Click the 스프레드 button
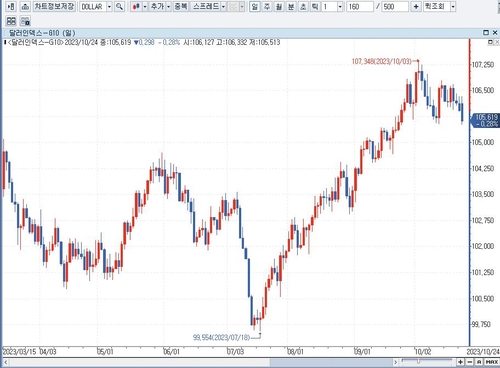500x368 pixels. point(206,6)
